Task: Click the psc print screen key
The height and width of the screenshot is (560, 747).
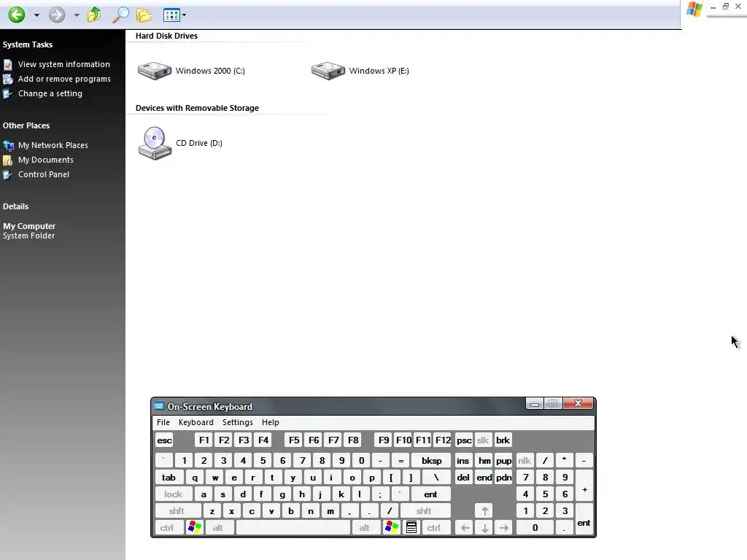Action: coord(464,440)
